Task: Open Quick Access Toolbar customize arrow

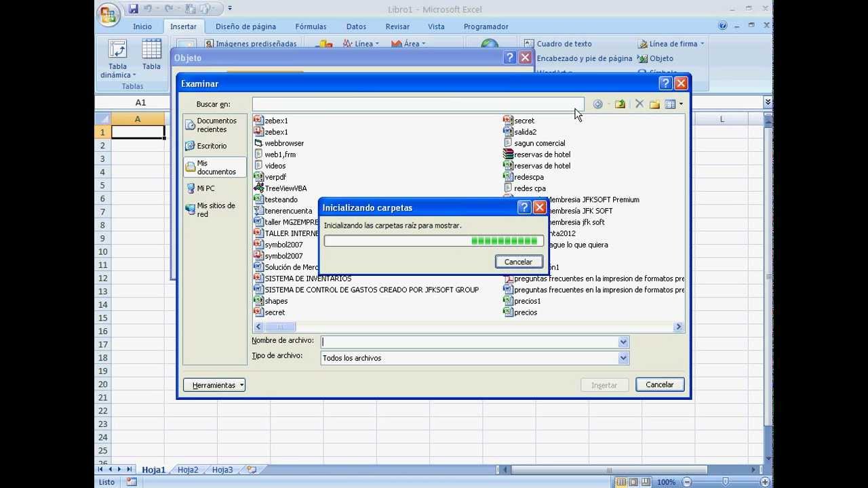Action: (x=230, y=9)
